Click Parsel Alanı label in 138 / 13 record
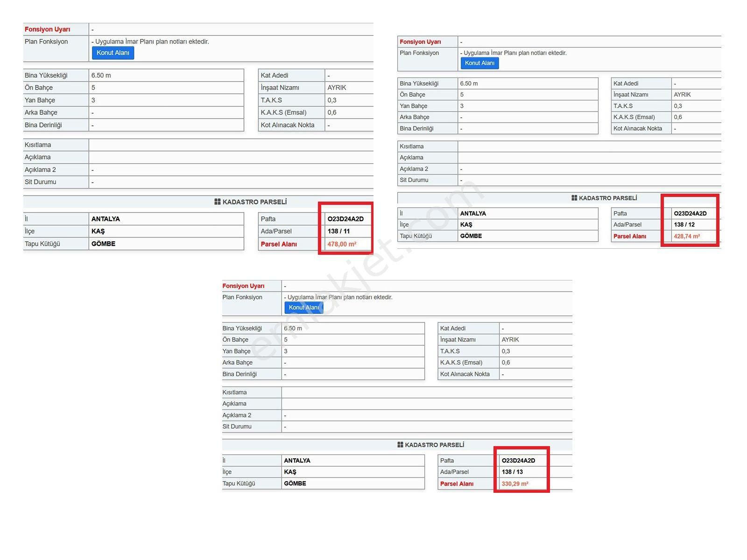 [x=457, y=483]
